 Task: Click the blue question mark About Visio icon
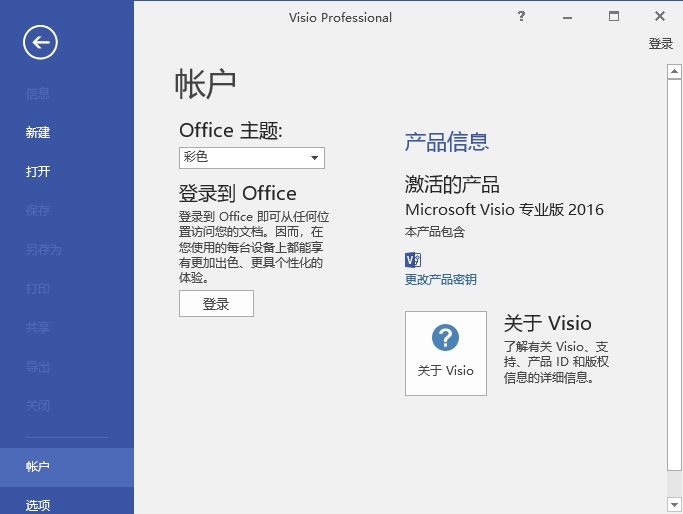click(445, 337)
